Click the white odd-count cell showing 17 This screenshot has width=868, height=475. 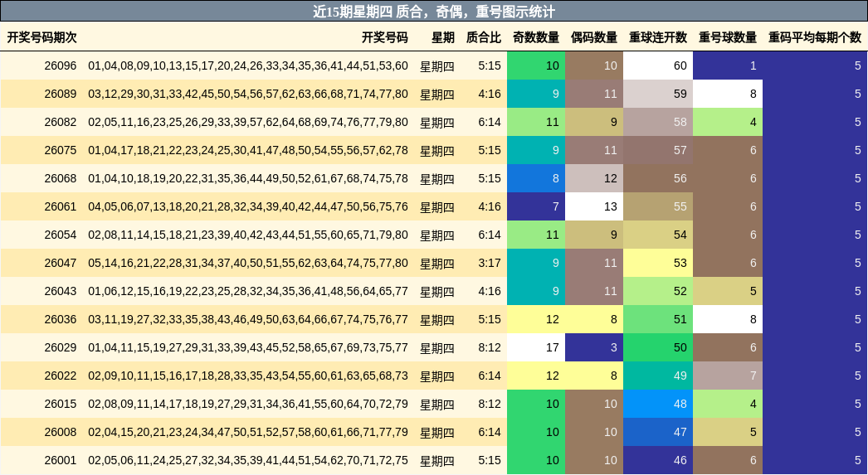[536, 348]
